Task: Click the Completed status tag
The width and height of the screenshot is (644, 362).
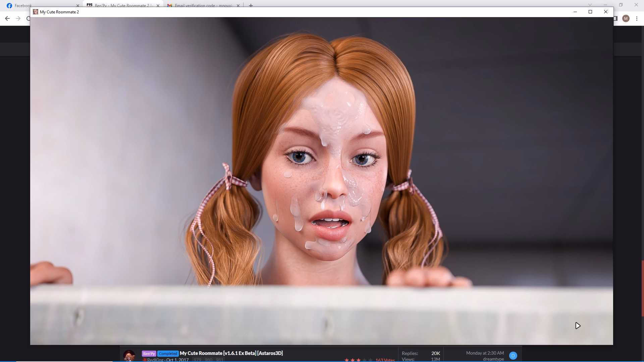Action: tap(168, 354)
